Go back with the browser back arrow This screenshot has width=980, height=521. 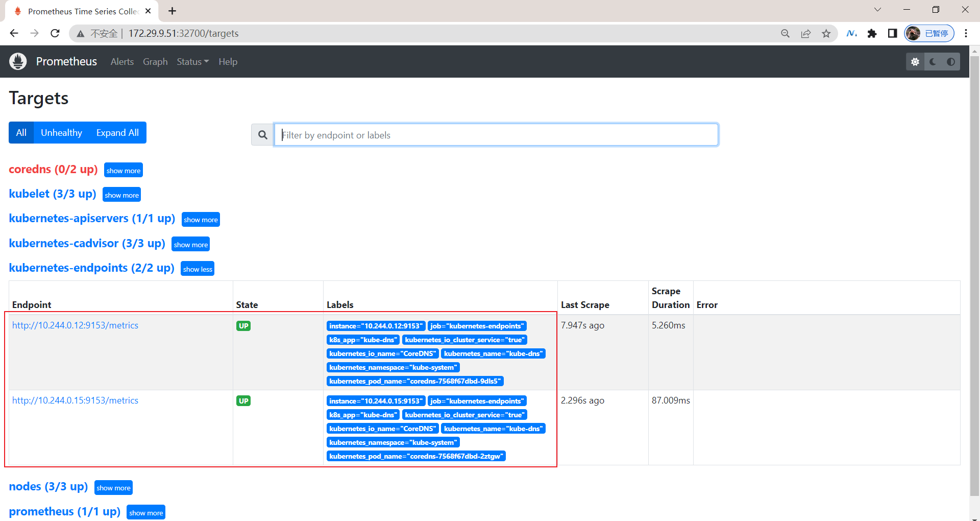click(14, 33)
